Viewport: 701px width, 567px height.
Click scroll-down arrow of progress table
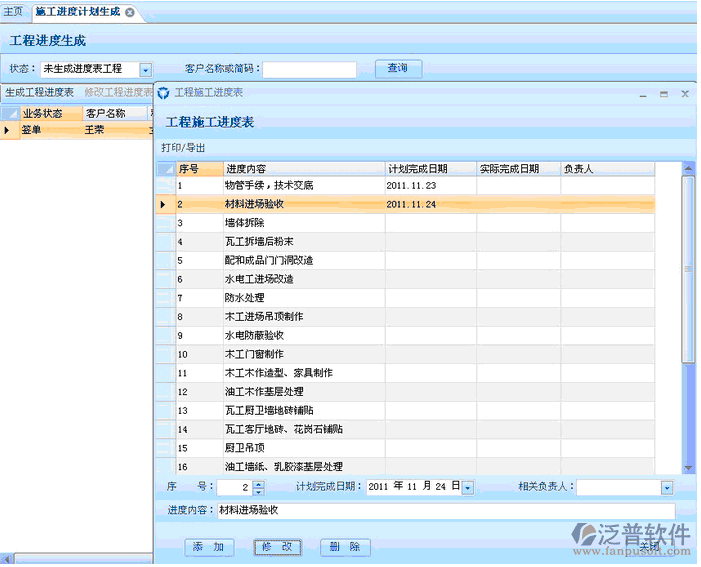point(688,467)
